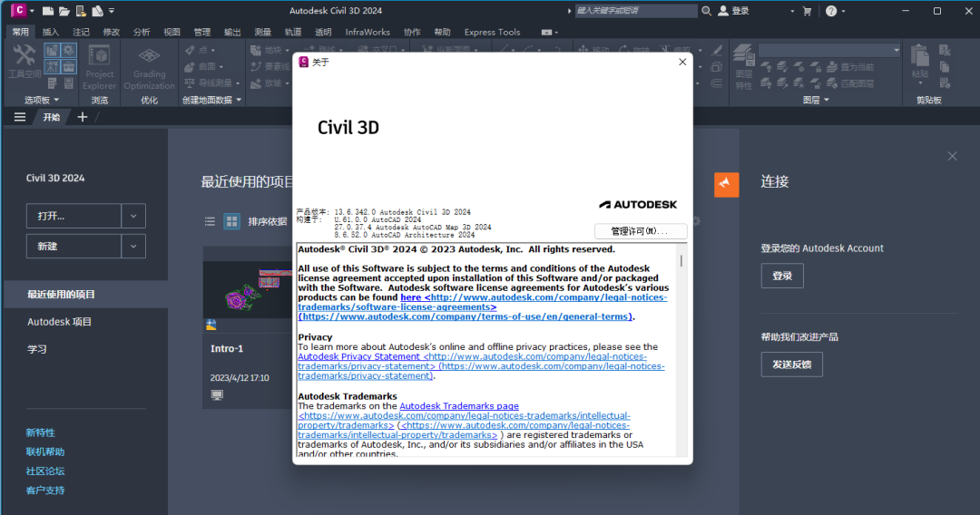The image size is (980, 515).
Task: Click the 粘贴 paste clipboard icon
Action: (919, 56)
